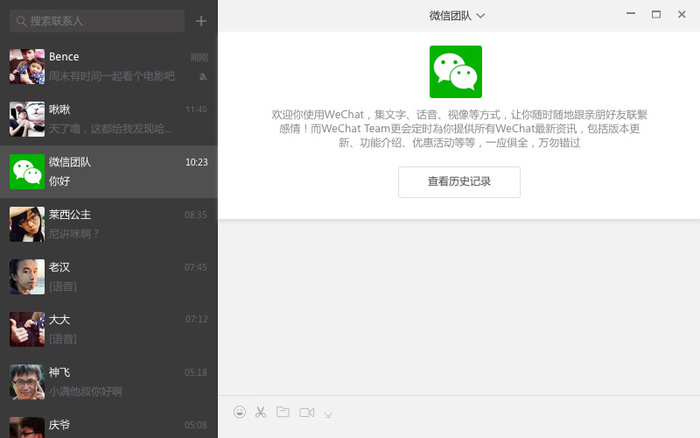Click the plus icon to add contact
Viewport: 700px width, 438px height.
pyautogui.click(x=201, y=21)
